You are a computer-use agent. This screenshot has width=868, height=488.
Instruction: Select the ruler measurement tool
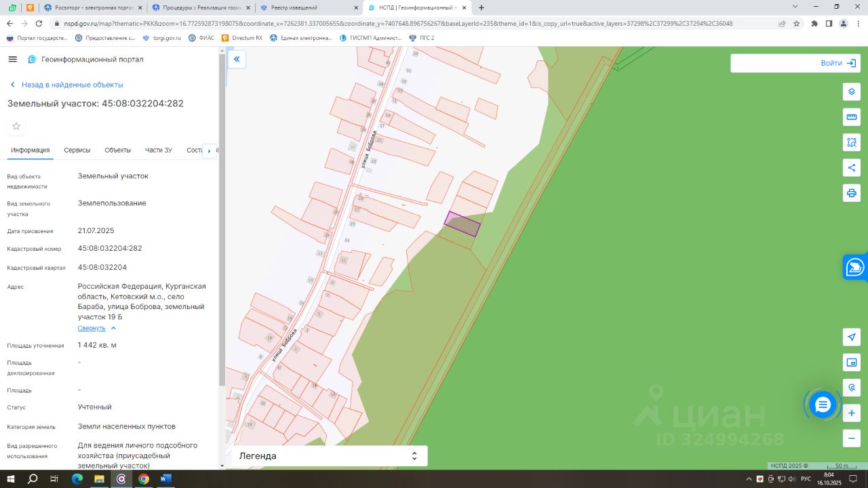(852, 117)
